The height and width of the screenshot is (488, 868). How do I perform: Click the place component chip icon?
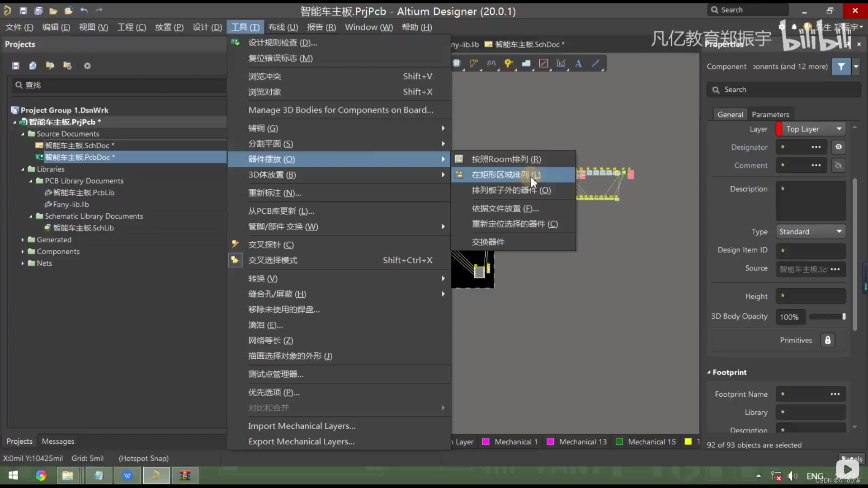457,64
